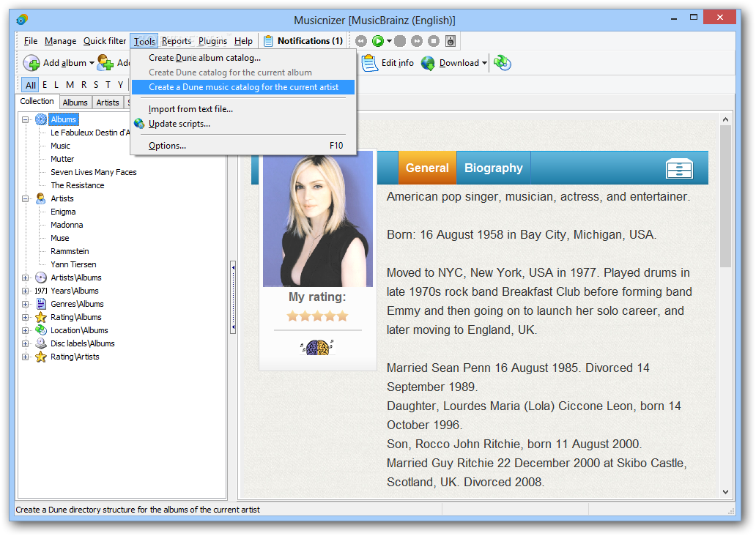Click the Download globe icon
The height and width of the screenshot is (536, 756).
428,63
